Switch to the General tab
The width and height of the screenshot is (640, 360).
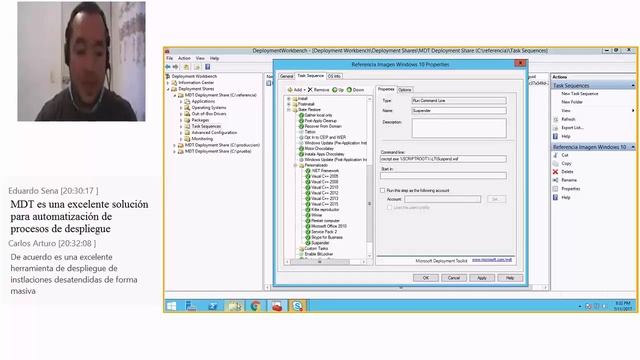(x=287, y=76)
